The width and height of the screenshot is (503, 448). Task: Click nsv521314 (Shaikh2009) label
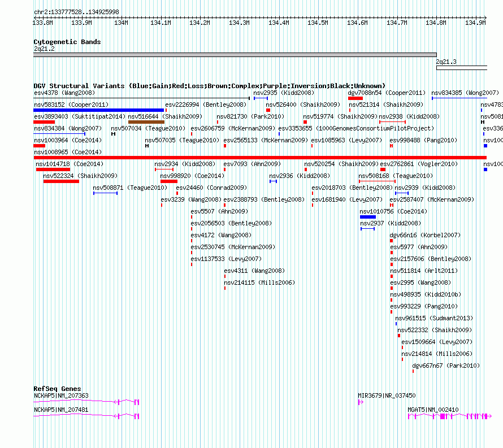pos(386,105)
